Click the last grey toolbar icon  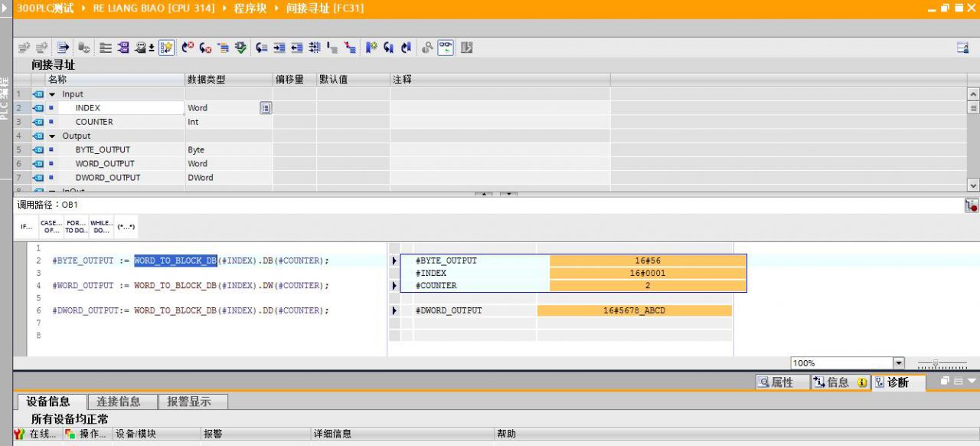coord(466,48)
